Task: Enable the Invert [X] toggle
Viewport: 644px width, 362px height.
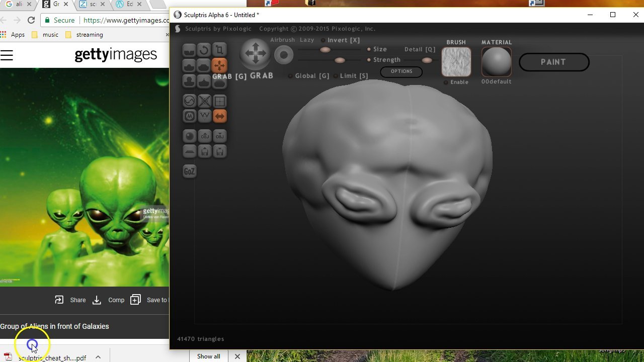Action: click(323, 40)
